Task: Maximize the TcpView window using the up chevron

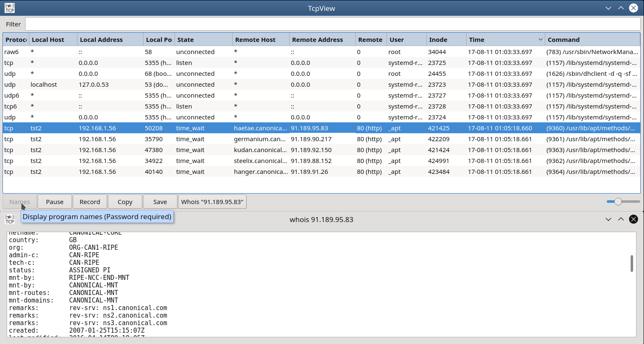Action: [621, 8]
